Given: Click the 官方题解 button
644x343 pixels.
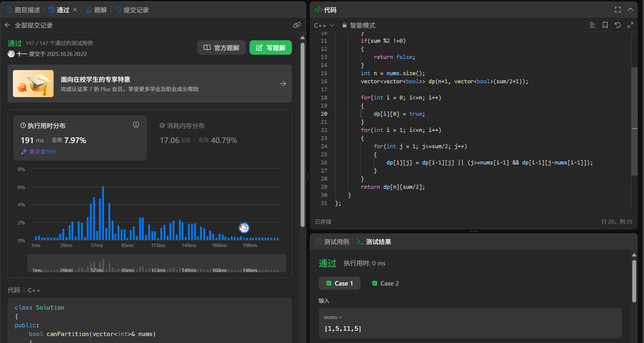Looking at the screenshot, I should [x=221, y=48].
